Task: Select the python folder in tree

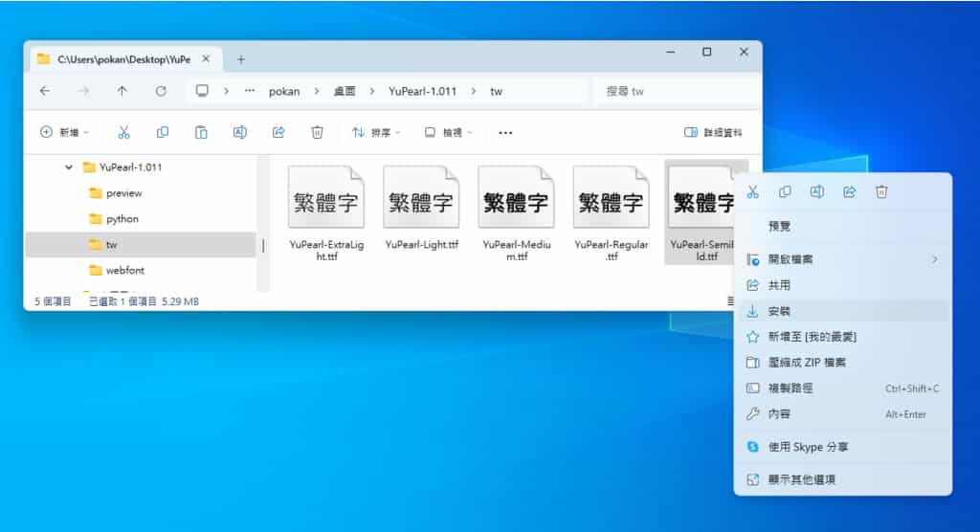Action: (122, 219)
